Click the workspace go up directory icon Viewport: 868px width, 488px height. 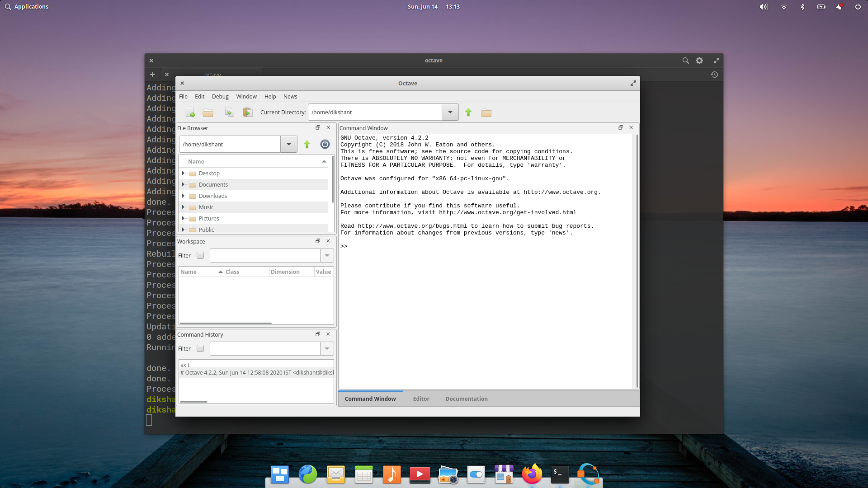(307, 144)
